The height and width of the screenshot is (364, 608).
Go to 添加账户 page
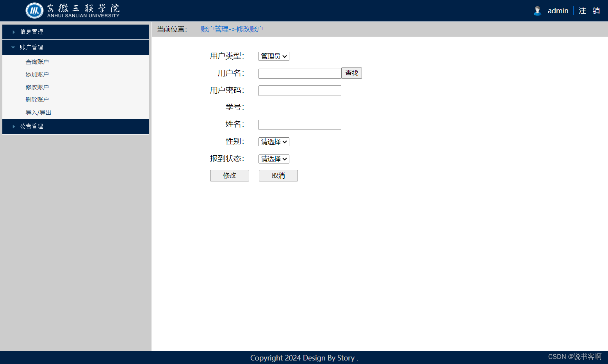pyautogui.click(x=37, y=74)
